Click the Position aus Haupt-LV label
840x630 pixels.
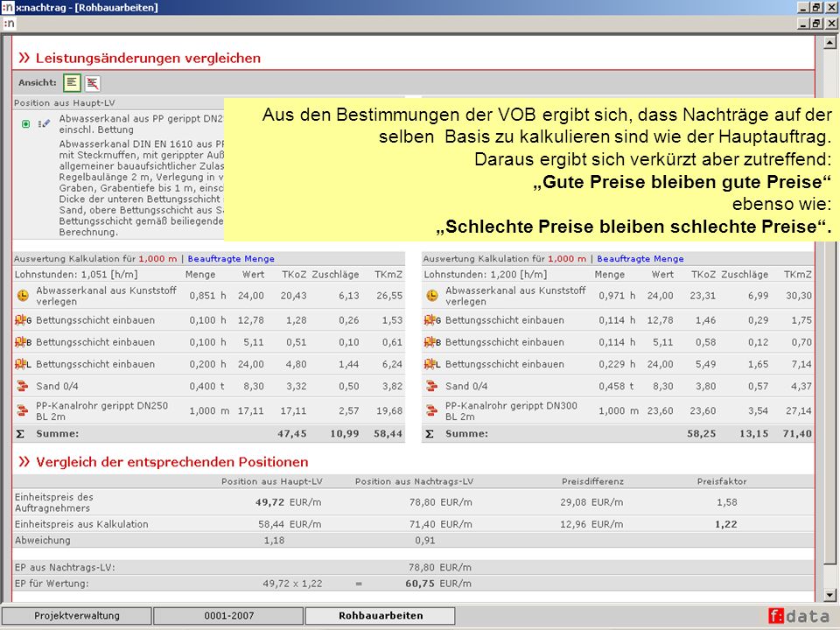click(x=64, y=103)
